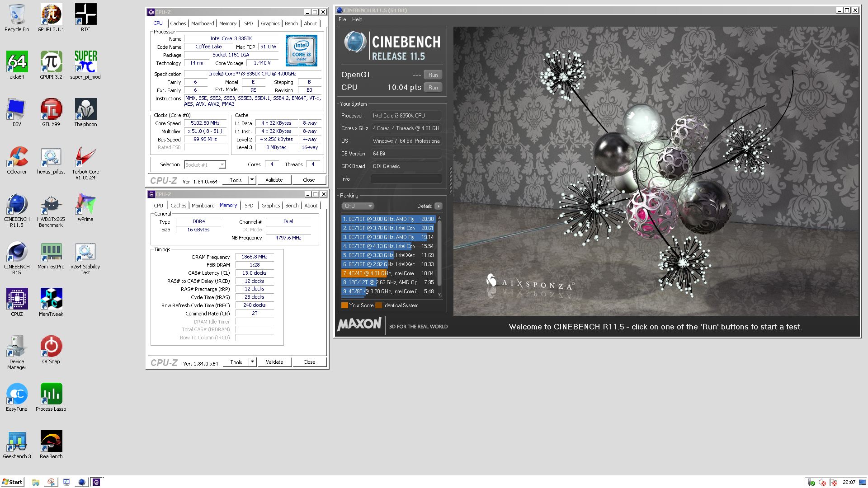Launch aida64 from the desktop
The width and height of the screenshot is (868, 488).
click(x=17, y=66)
